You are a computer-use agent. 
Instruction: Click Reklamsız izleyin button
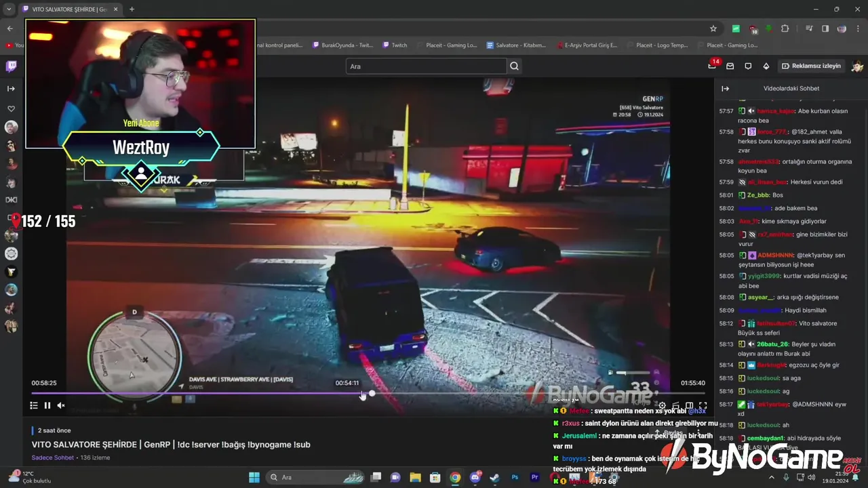[811, 66]
